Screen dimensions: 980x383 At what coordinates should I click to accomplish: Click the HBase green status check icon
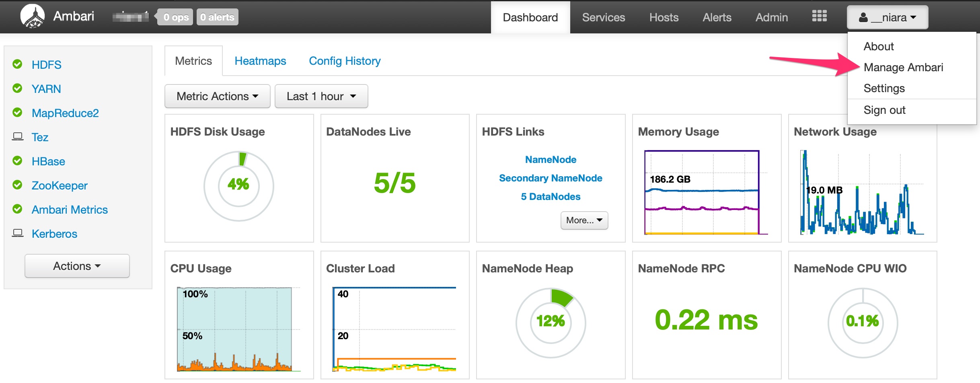click(17, 161)
